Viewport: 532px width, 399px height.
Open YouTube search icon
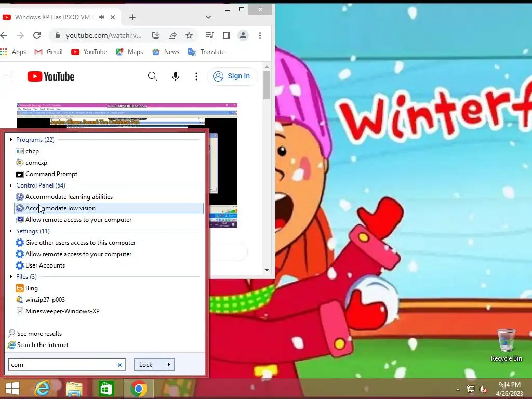click(x=153, y=76)
